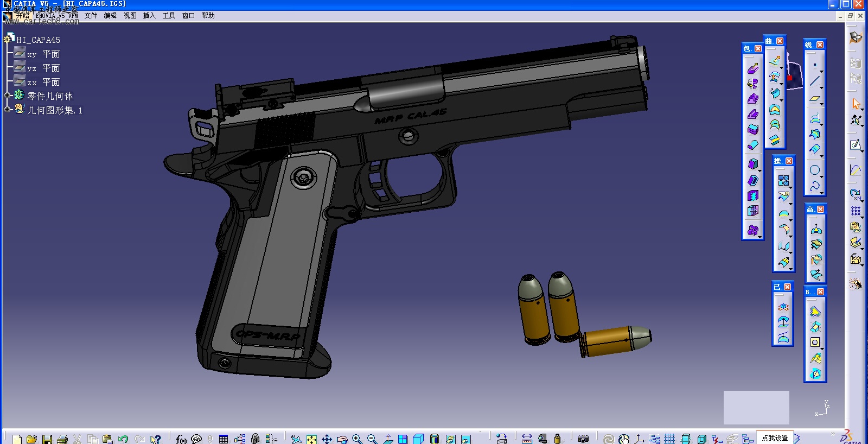868x444 pixels.
Task: Click the Select arrow tool on right toolbar
Action: click(x=856, y=104)
